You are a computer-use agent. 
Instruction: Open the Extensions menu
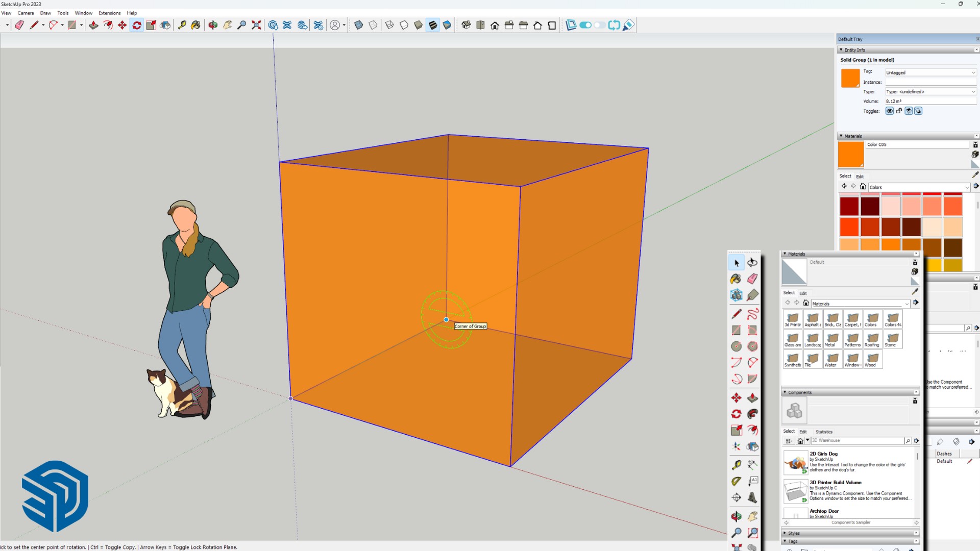click(x=110, y=13)
